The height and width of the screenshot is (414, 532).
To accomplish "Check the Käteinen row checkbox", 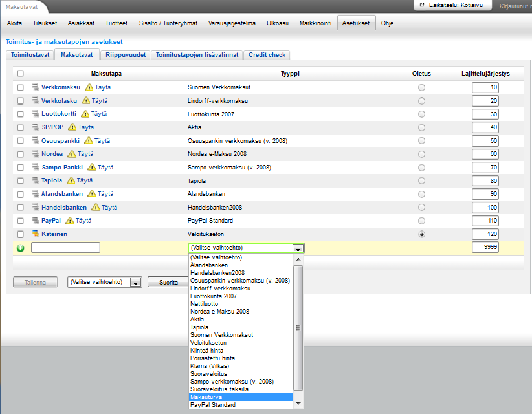I will [20, 234].
